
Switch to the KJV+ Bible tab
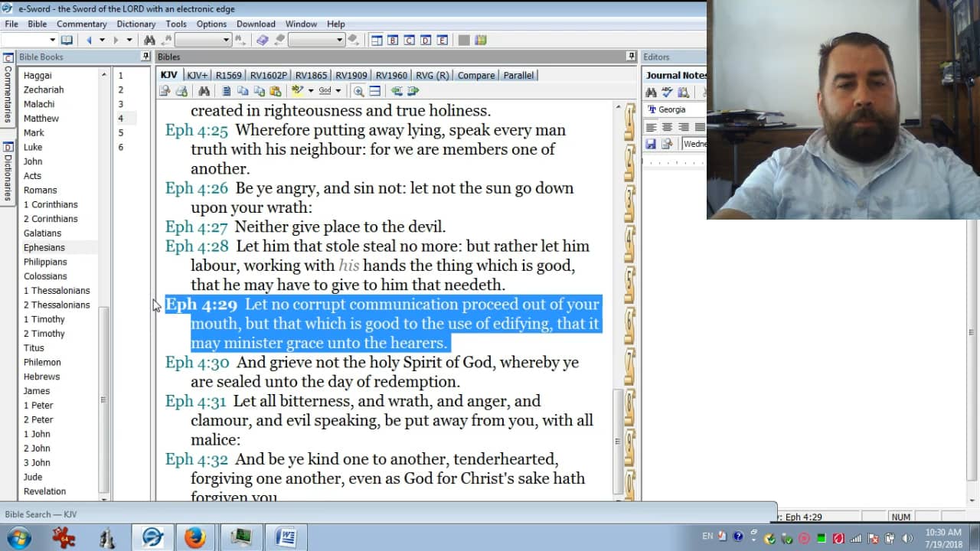click(x=197, y=75)
